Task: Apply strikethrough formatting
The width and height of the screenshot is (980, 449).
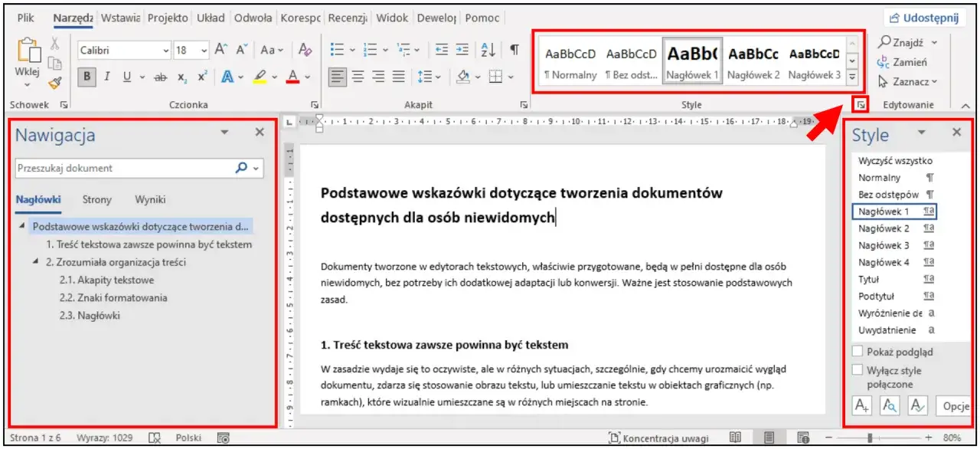Action: click(x=161, y=77)
